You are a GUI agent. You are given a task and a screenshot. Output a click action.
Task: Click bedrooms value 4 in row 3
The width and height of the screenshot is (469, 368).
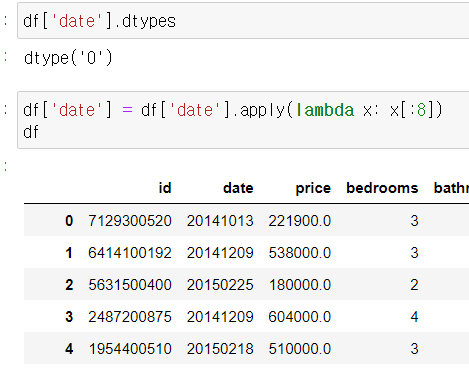click(414, 317)
